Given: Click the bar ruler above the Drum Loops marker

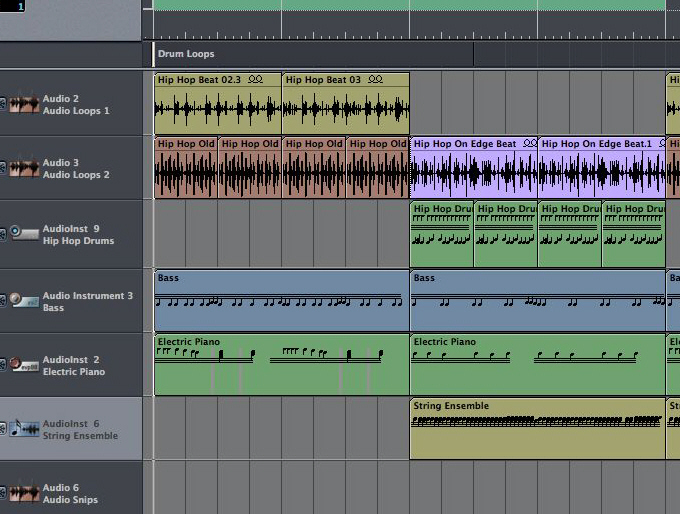Looking at the screenshot, I should click(x=409, y=26).
